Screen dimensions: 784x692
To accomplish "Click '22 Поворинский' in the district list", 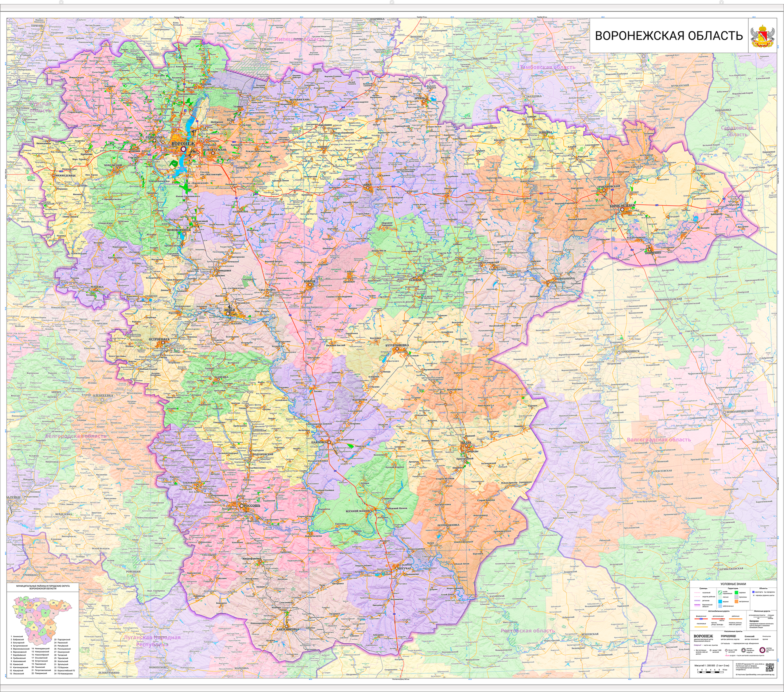I will point(39,673).
